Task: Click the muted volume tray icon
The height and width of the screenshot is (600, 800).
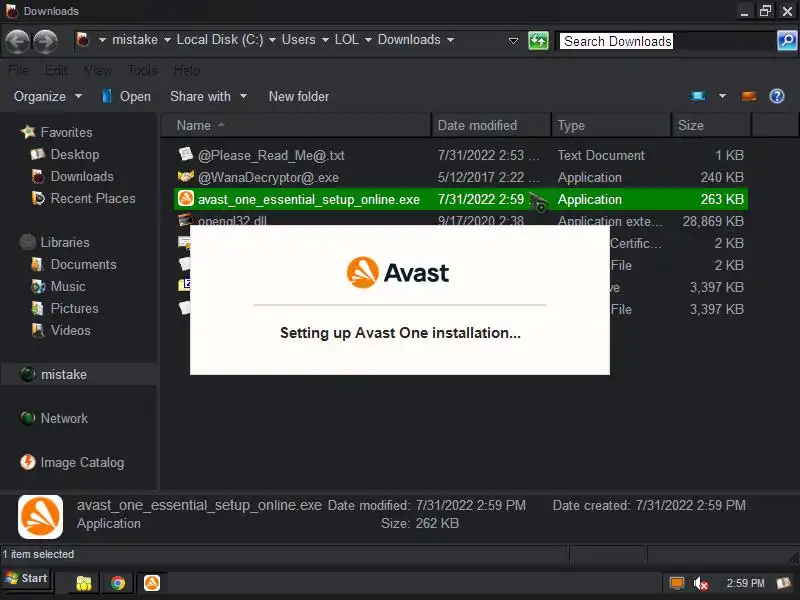Action: (701, 583)
